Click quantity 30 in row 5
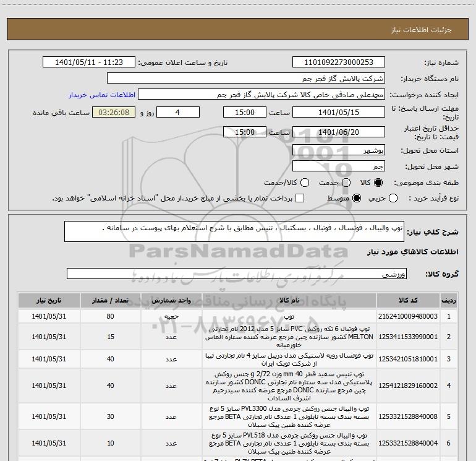Screen dimensions: 476x461 coord(110,416)
